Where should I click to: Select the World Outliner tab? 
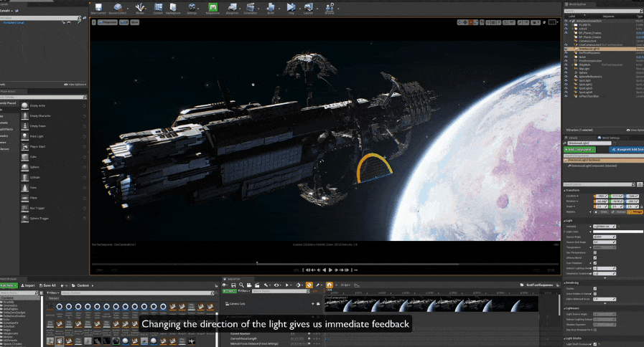click(x=582, y=4)
